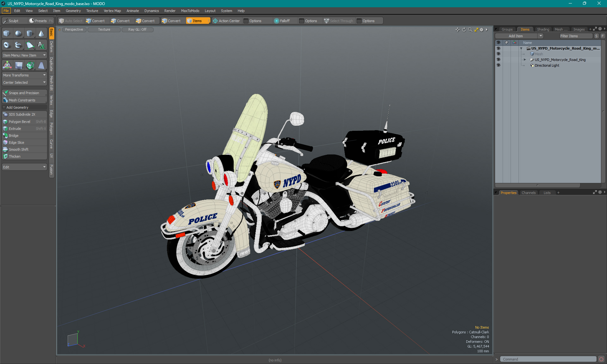Click the item list horizontal scrollbar
The width and height of the screenshot is (607, 364).
(x=537, y=185)
